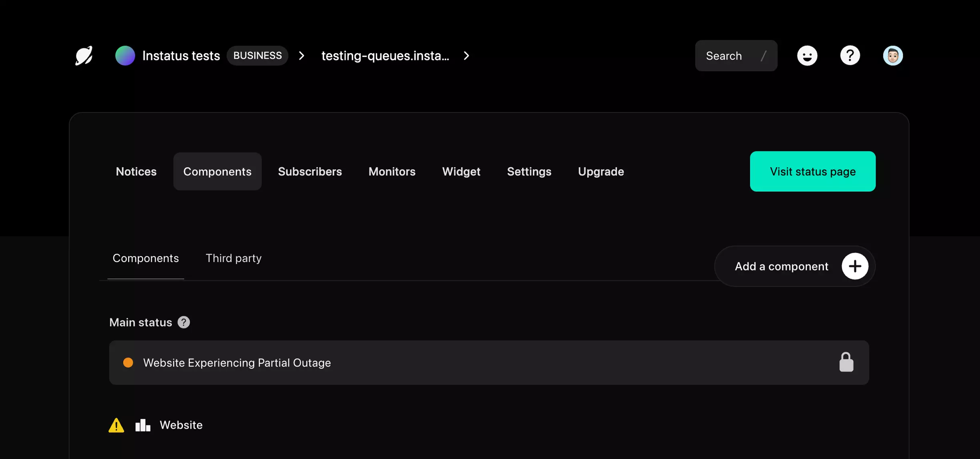Switch to the Third party sub-tab
This screenshot has height=459, width=980.
233,259
